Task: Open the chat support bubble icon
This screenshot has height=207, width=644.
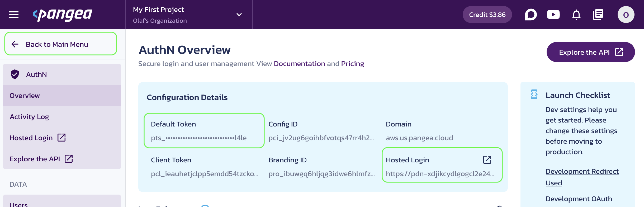Action: pos(531,15)
